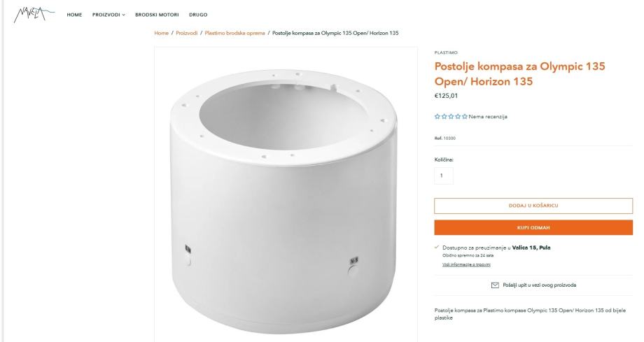Open Plastimo brodska oprema breadcrumb
Screen dimensions: 644x342
[235, 33]
